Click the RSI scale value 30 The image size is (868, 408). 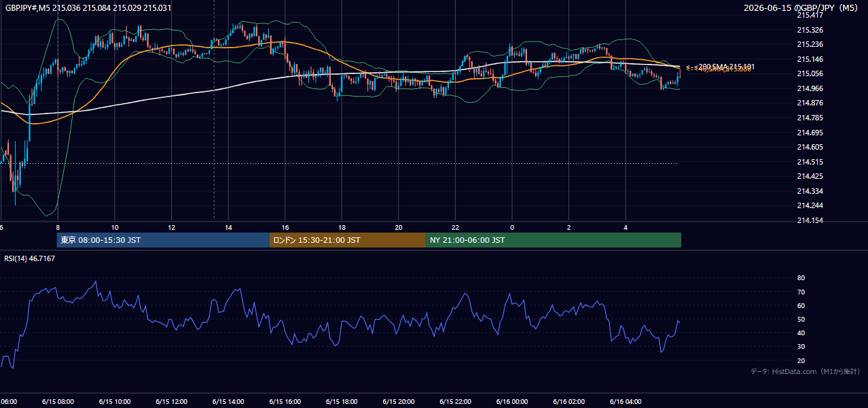pos(801,347)
